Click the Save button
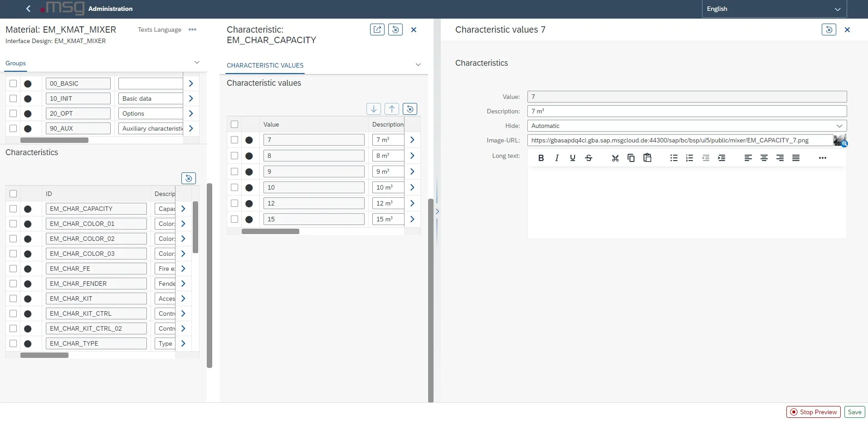The width and height of the screenshot is (868, 421). 854,412
